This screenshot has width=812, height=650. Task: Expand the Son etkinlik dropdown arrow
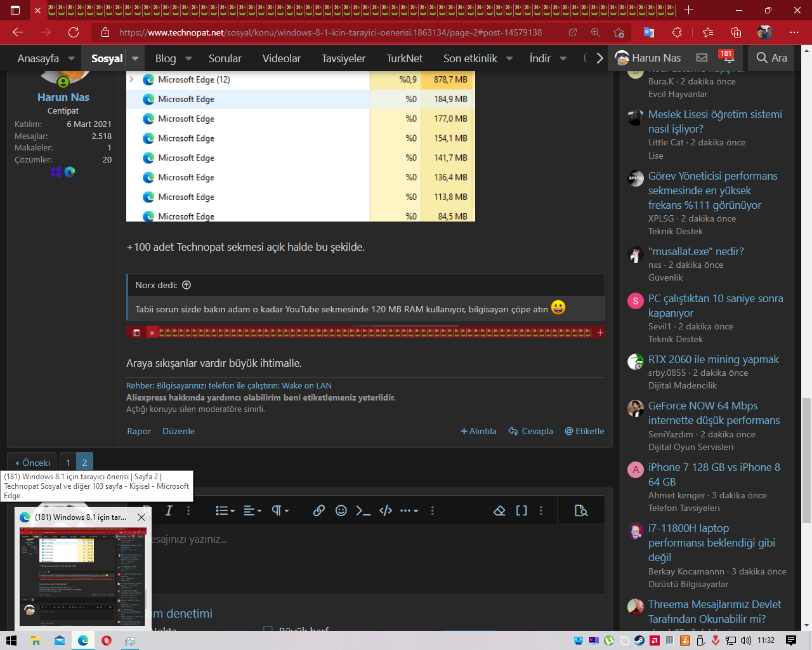[509, 58]
